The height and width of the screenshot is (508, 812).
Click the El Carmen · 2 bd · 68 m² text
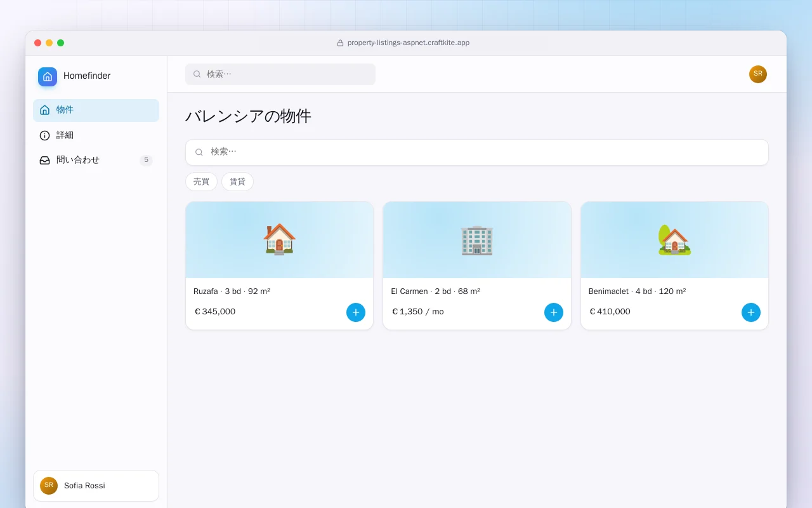tap(435, 291)
